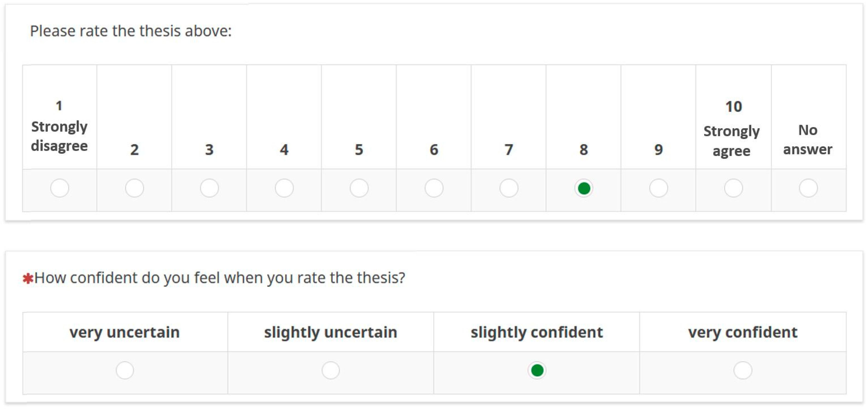The width and height of the screenshot is (868, 409).
Task: Click the selected rating 8 radio button
Action: coord(584,188)
